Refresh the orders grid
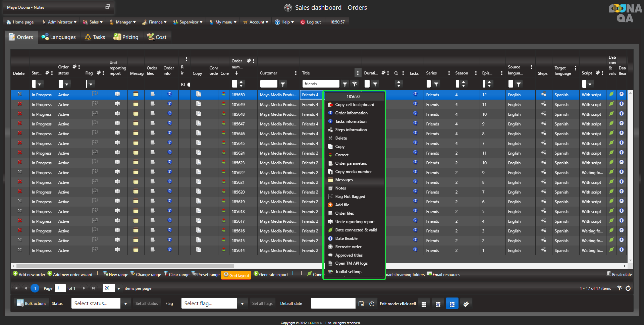The image size is (644, 325). tap(628, 288)
